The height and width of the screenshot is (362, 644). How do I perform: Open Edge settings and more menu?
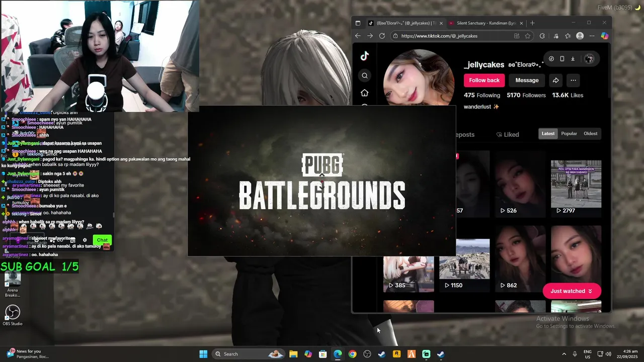pyautogui.click(x=592, y=36)
